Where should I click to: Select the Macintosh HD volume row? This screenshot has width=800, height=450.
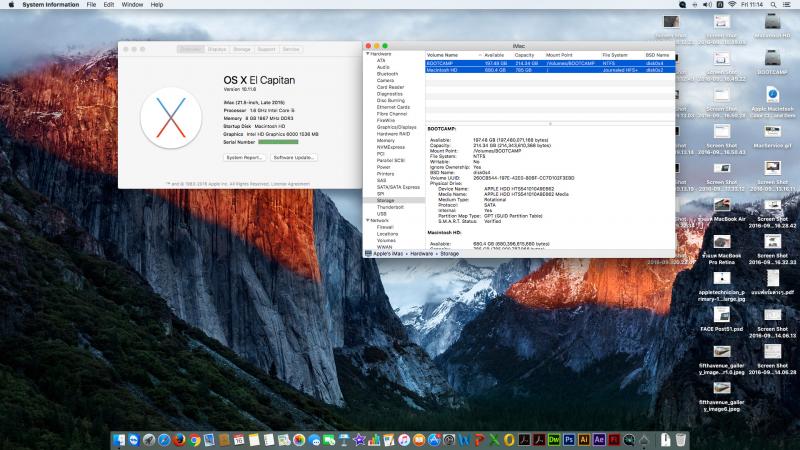(x=550, y=70)
